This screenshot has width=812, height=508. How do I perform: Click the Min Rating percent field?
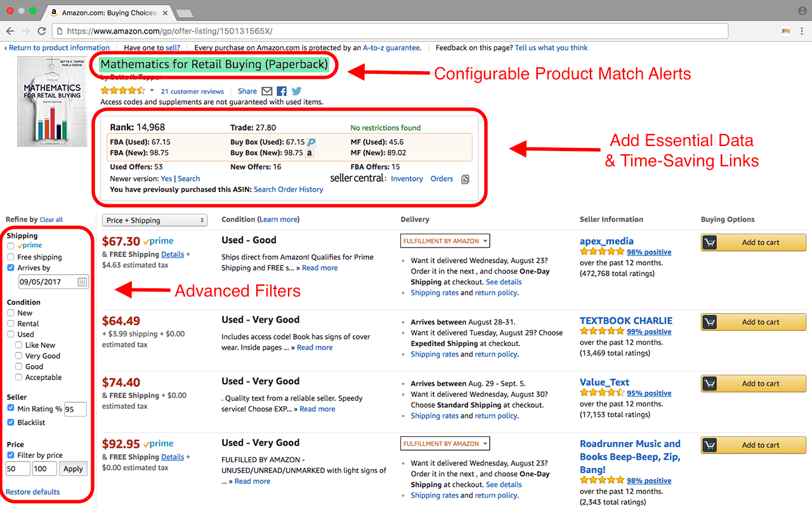(x=75, y=409)
